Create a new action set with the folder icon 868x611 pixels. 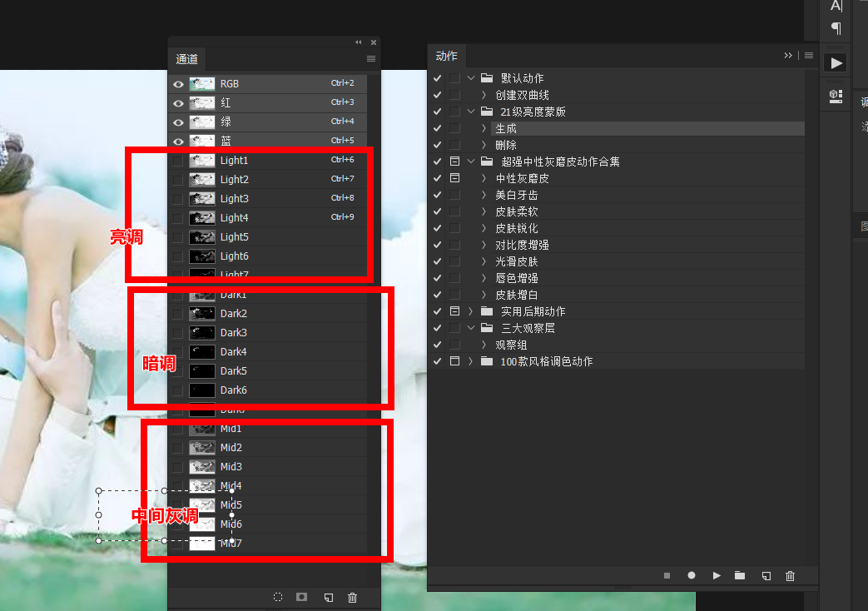tap(740, 575)
